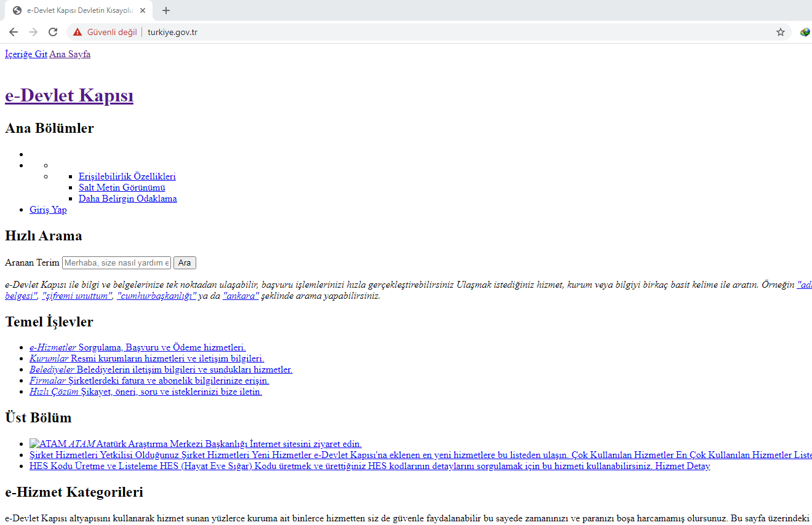The width and height of the screenshot is (812, 525).
Task: Click the Aranan Terim label
Action: pyautogui.click(x=32, y=263)
